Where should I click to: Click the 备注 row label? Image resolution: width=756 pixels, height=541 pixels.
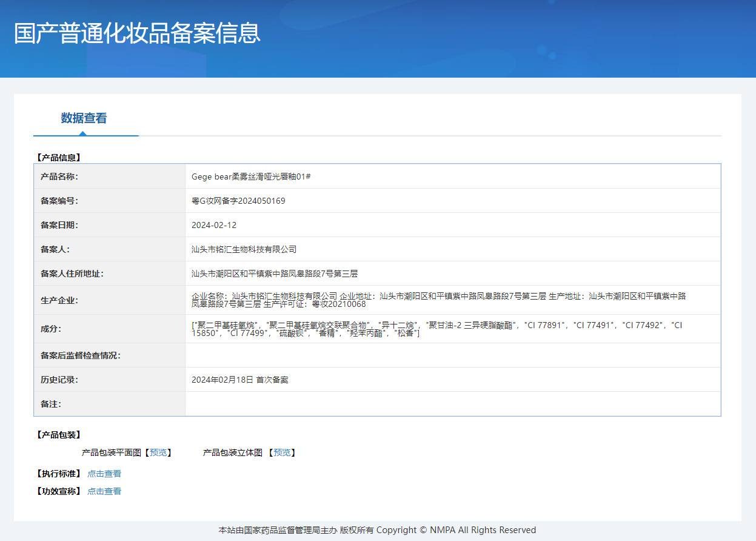click(x=51, y=404)
